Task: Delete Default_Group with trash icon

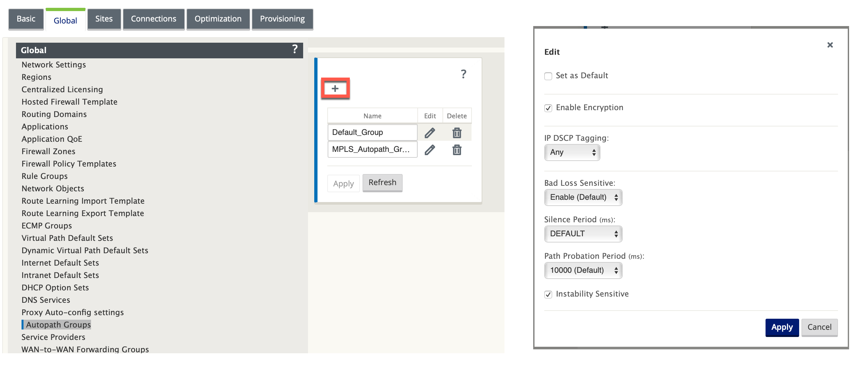Action: tap(457, 133)
